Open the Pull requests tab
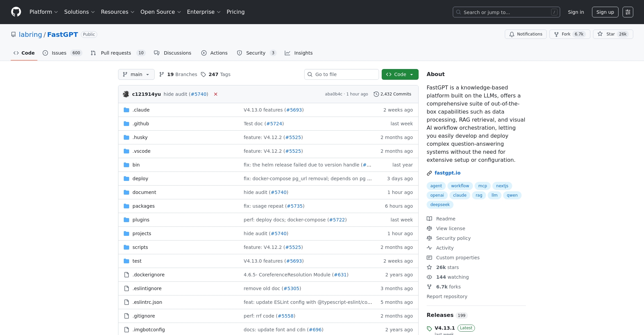 click(x=116, y=53)
